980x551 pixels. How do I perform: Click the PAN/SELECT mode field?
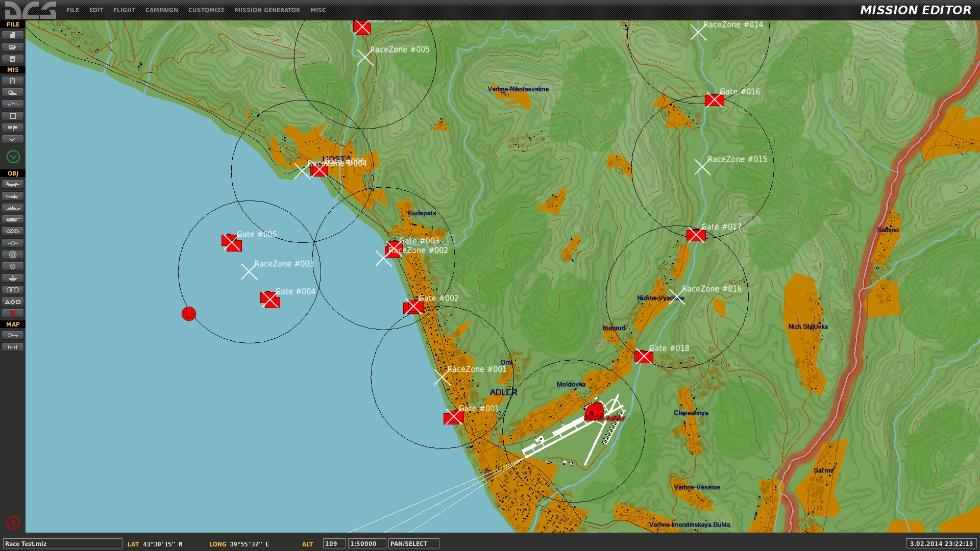(414, 544)
